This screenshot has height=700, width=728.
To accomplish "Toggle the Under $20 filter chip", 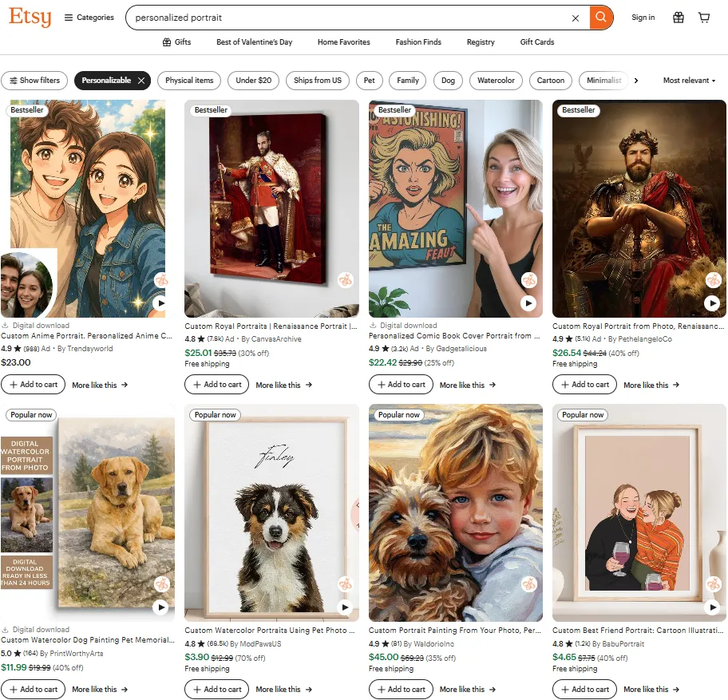I will [x=254, y=81].
